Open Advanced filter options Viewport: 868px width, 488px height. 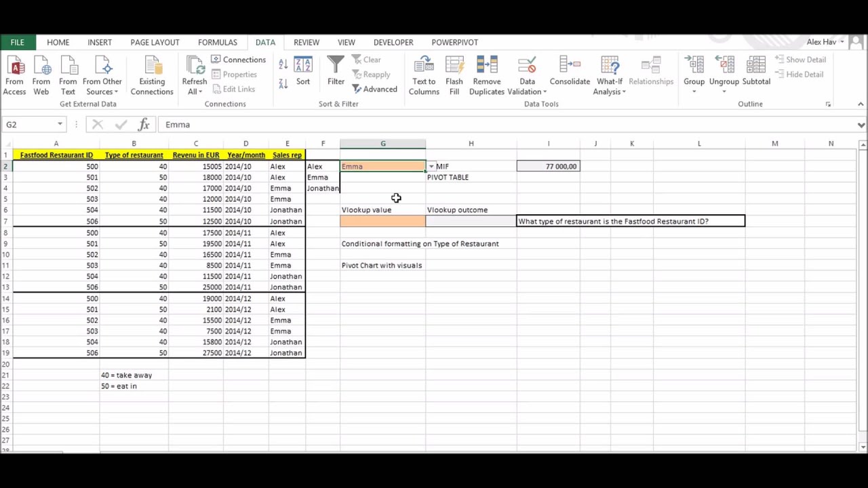click(374, 89)
